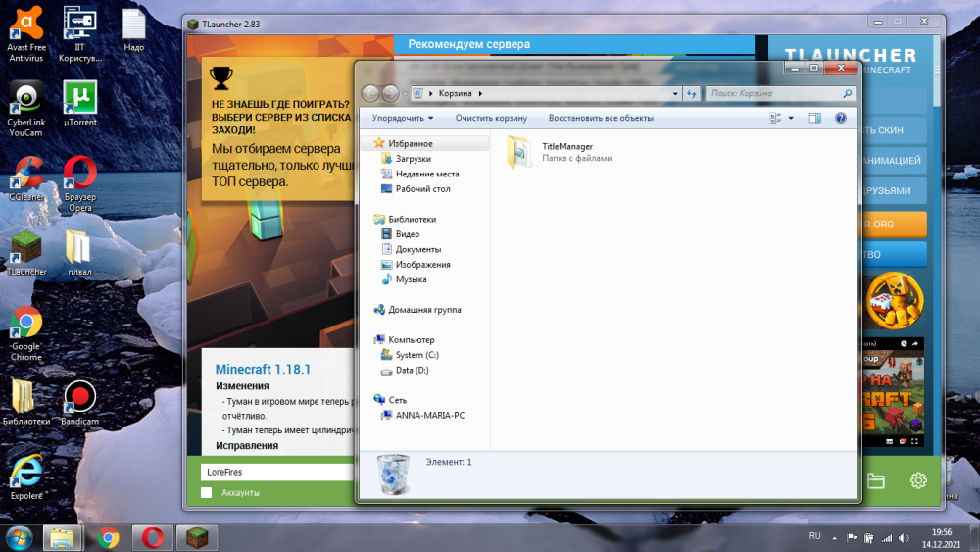Open Explorer from the taskbar

(62, 537)
